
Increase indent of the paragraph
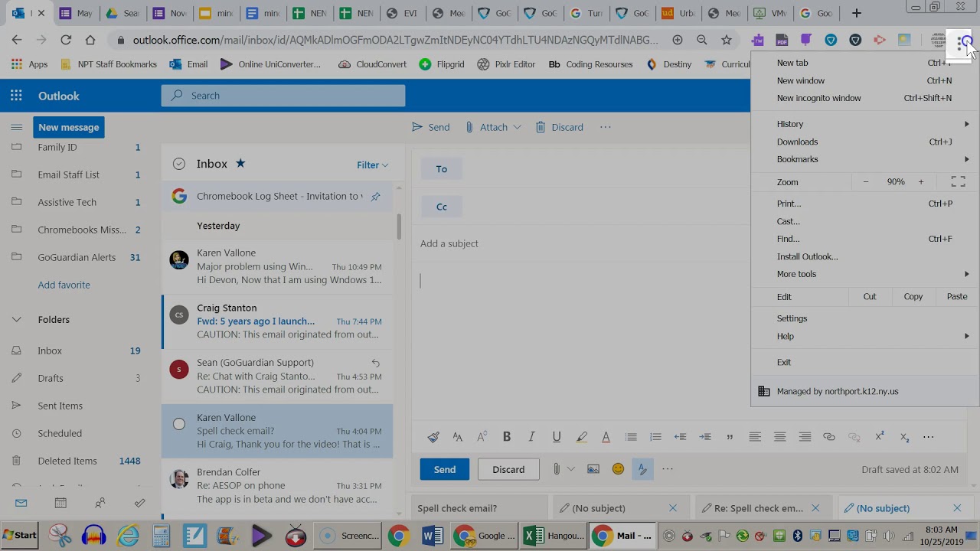pyautogui.click(x=705, y=437)
